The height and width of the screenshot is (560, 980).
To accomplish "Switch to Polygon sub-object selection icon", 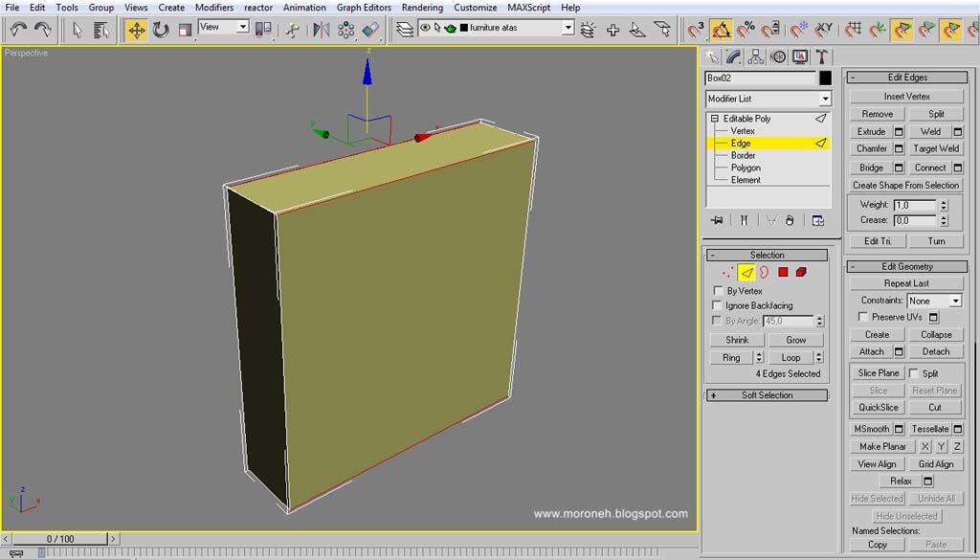I will click(783, 273).
